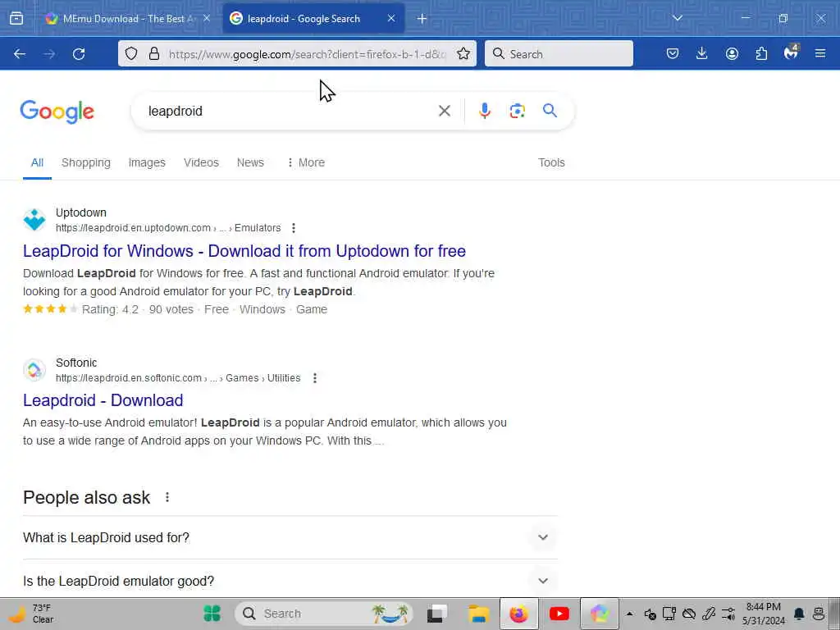Bookmark this page with star icon

[x=463, y=54]
